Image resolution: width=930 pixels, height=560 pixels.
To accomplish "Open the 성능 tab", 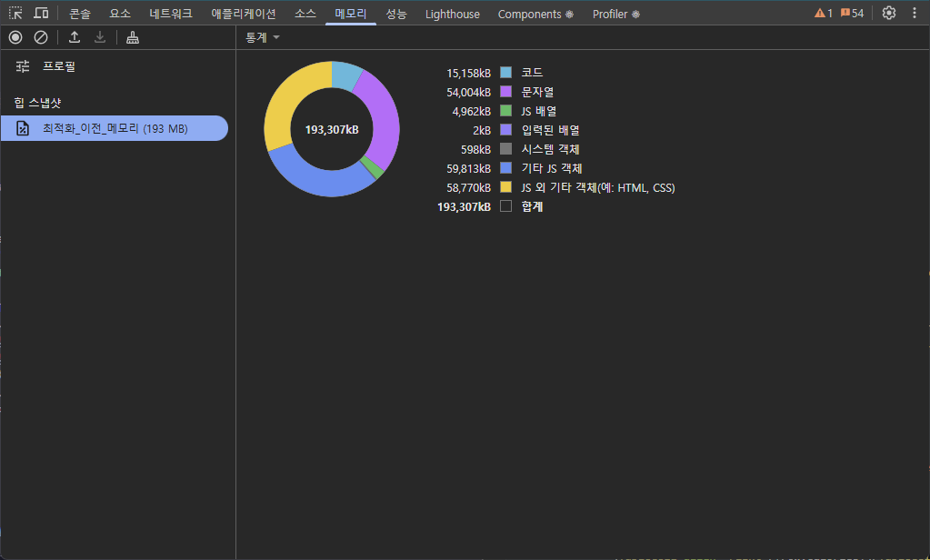I will click(x=396, y=14).
